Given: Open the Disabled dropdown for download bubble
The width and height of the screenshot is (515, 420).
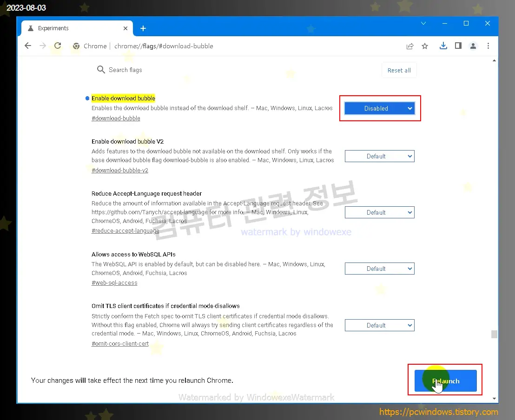Looking at the screenshot, I should (x=379, y=108).
